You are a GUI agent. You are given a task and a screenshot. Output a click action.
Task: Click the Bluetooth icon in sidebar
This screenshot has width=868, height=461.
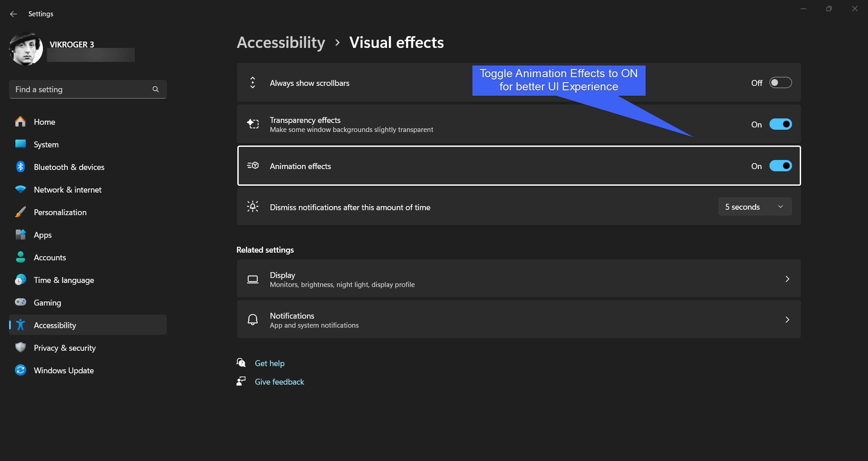click(20, 167)
